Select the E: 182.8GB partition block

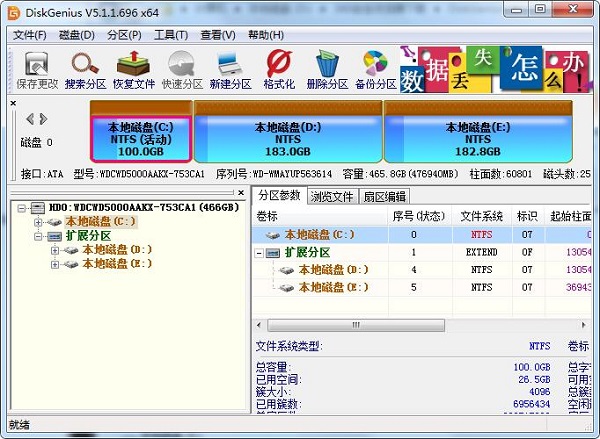coord(478,132)
